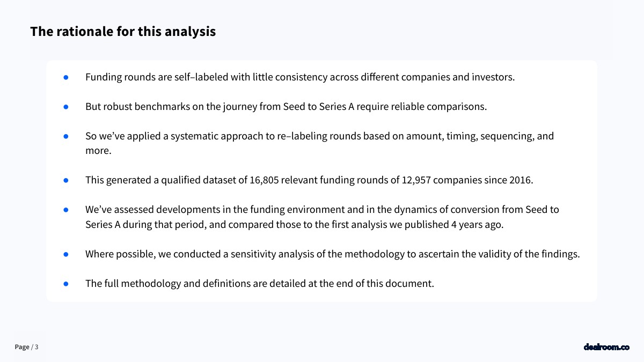The image size is (644, 362).
Task: Click the bullet before "But robust benchmarks"
Action: pyautogui.click(x=66, y=107)
